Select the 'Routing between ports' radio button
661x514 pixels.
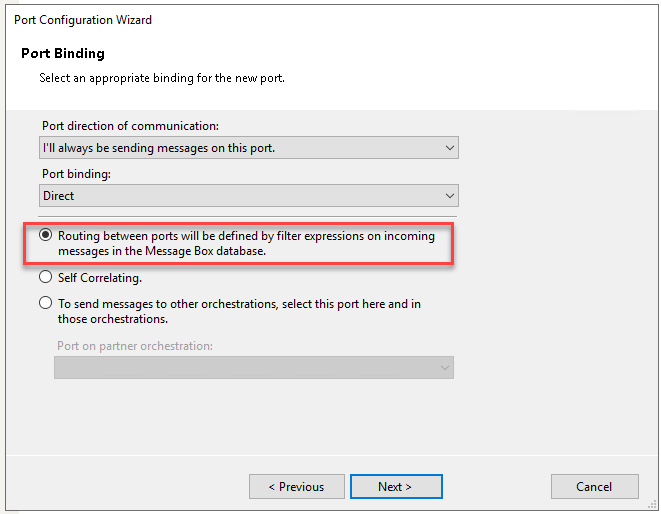click(46, 236)
